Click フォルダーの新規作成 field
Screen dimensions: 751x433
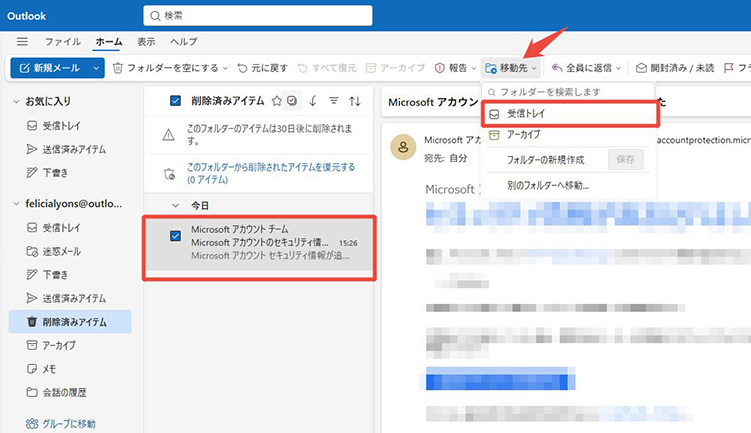[546, 160]
